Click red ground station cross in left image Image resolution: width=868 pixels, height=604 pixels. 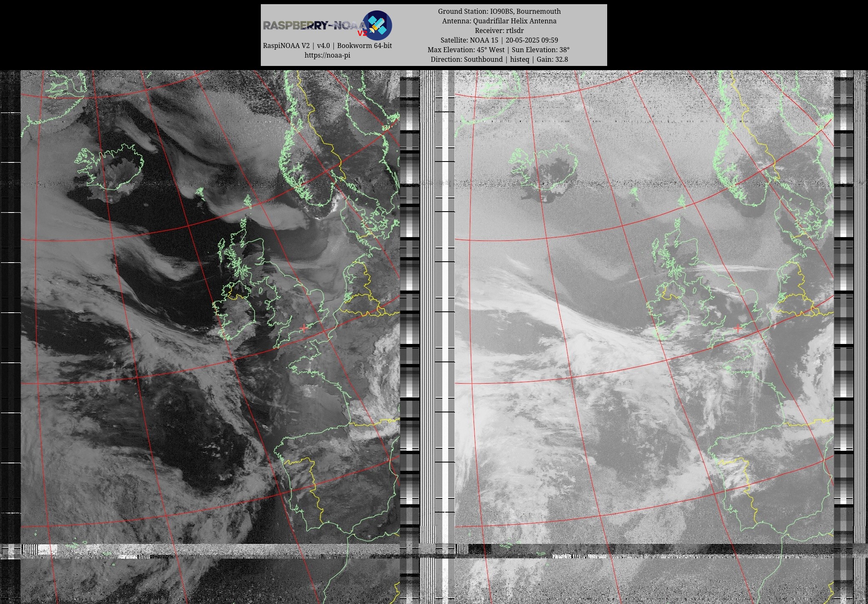click(x=304, y=329)
